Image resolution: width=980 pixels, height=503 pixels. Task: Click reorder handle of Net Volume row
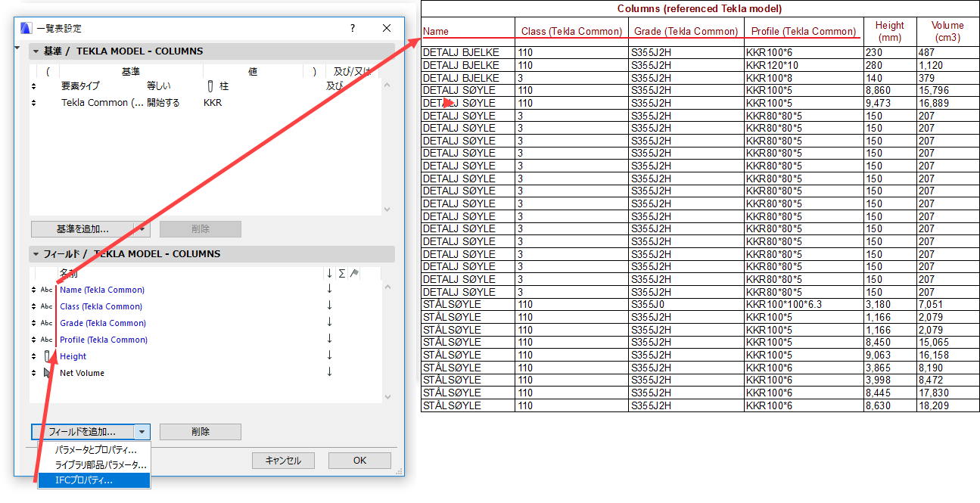click(33, 373)
